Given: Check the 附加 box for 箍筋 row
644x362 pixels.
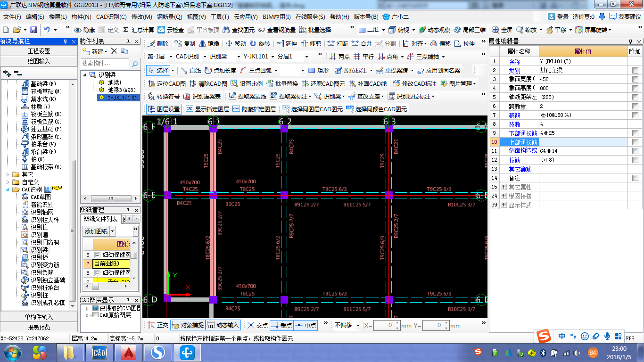Looking at the screenshot, I should click(635, 115).
